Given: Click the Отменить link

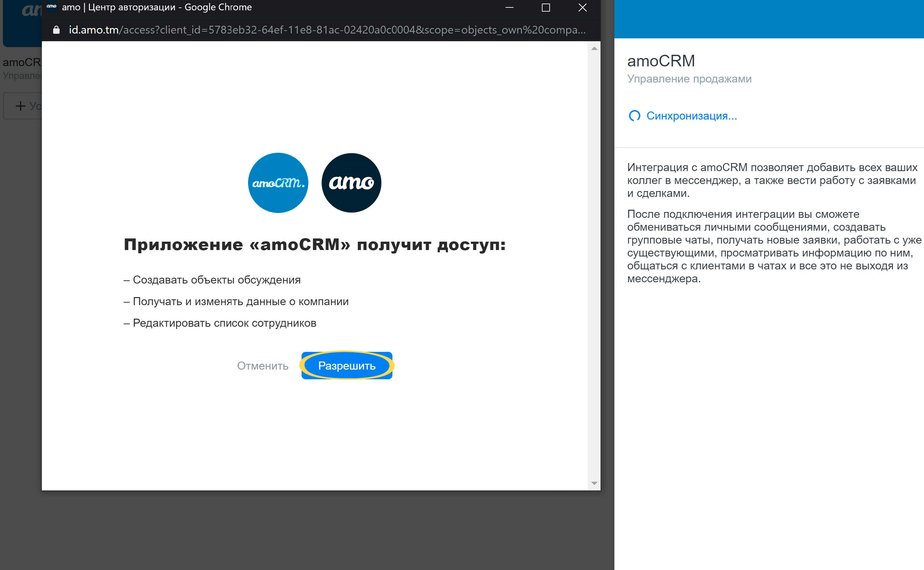Looking at the screenshot, I should click(263, 366).
